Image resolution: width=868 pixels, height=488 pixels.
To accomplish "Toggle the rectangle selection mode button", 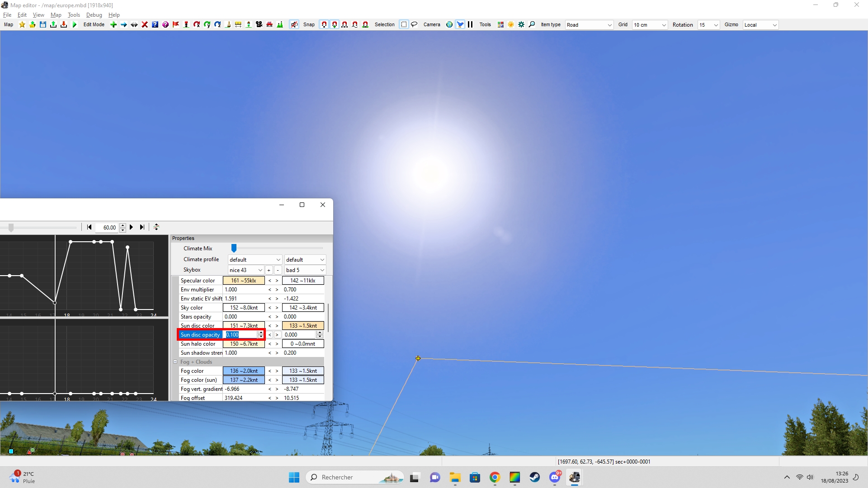I will click(404, 25).
